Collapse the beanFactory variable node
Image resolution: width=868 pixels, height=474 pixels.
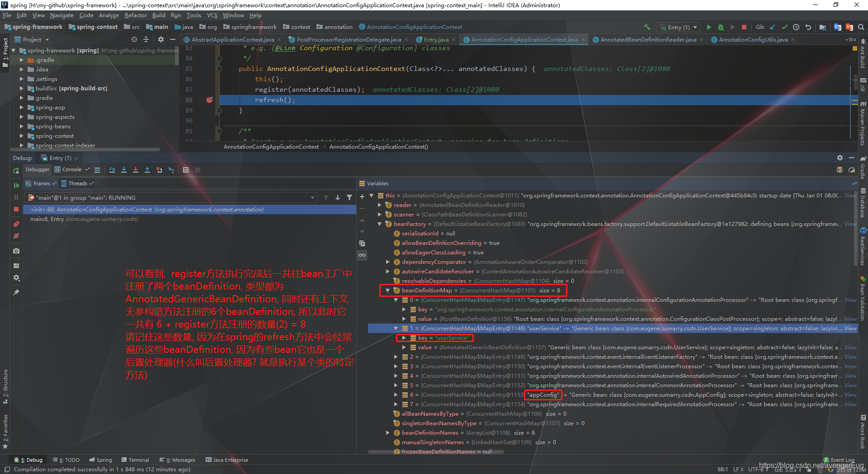(x=379, y=224)
